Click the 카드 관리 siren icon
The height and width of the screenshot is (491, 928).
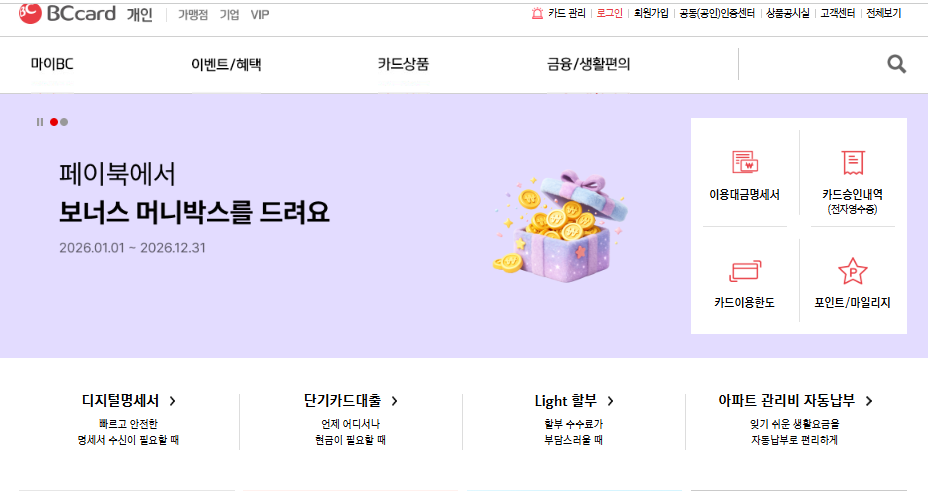tap(537, 13)
